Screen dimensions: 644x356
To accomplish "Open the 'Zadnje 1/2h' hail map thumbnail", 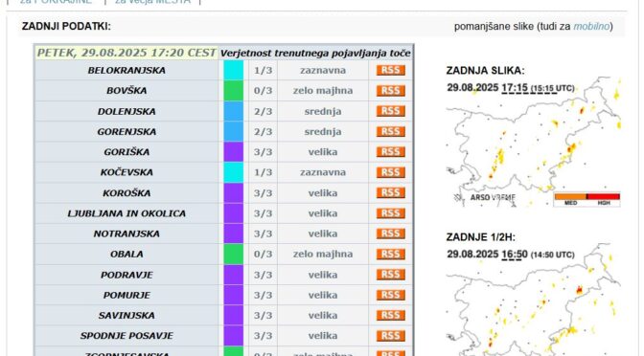I will 534,300.
